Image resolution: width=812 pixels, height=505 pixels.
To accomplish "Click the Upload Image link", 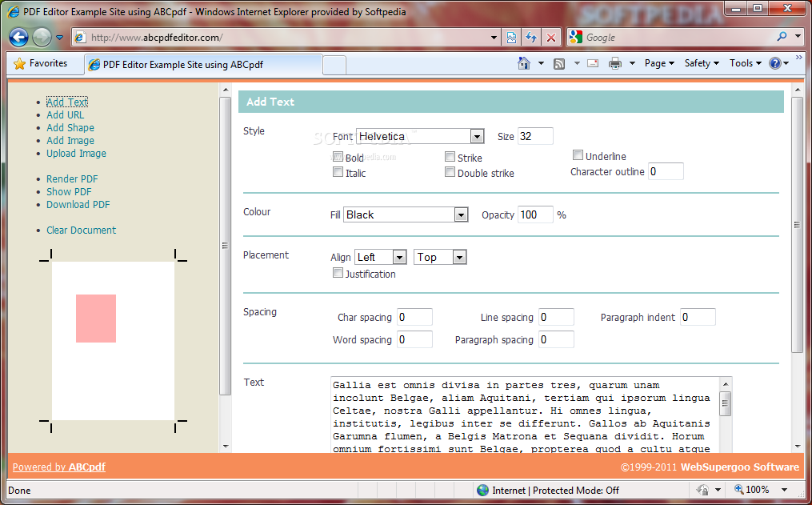I will pyautogui.click(x=76, y=154).
